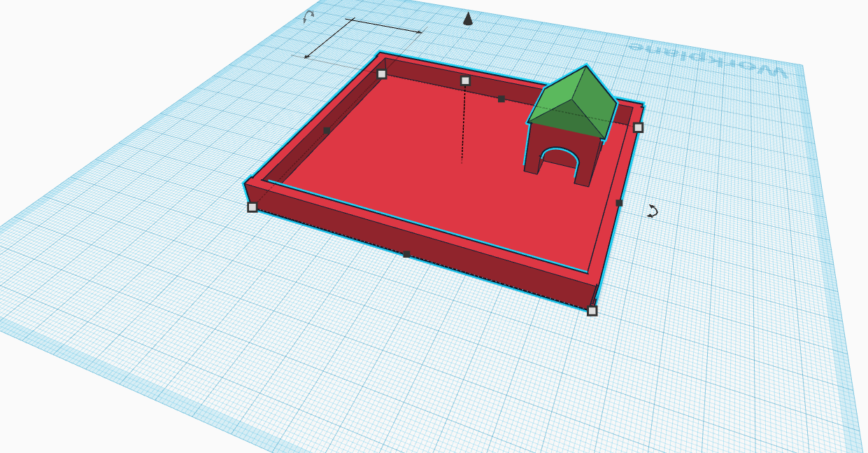The height and width of the screenshot is (453, 868).
Task: Click the black cone lift handle above the model
Action: pos(468,18)
